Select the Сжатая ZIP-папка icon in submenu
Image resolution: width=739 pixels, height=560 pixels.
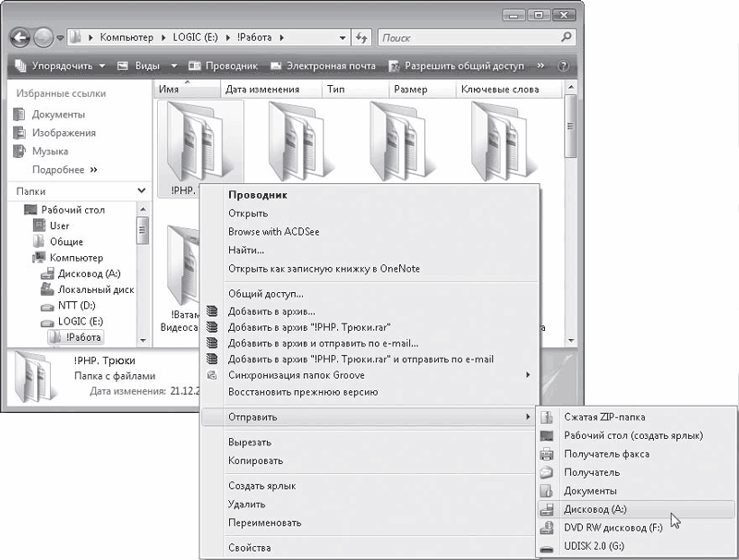pyautogui.click(x=547, y=417)
